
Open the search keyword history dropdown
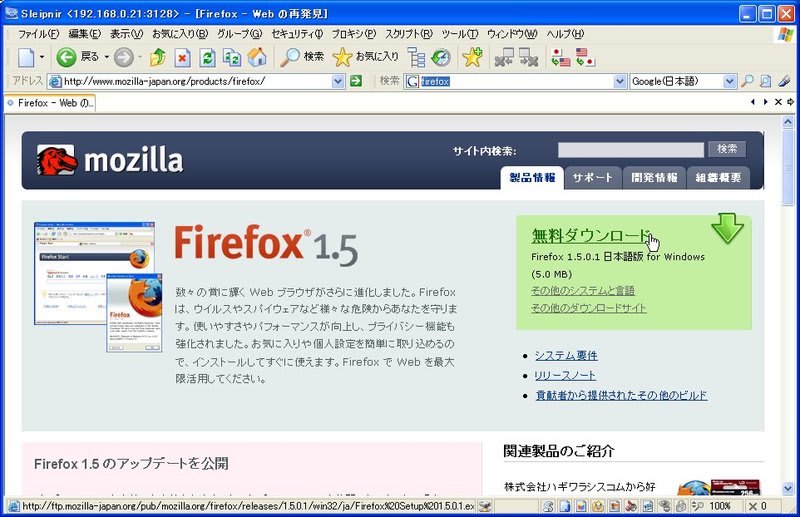tap(620, 81)
